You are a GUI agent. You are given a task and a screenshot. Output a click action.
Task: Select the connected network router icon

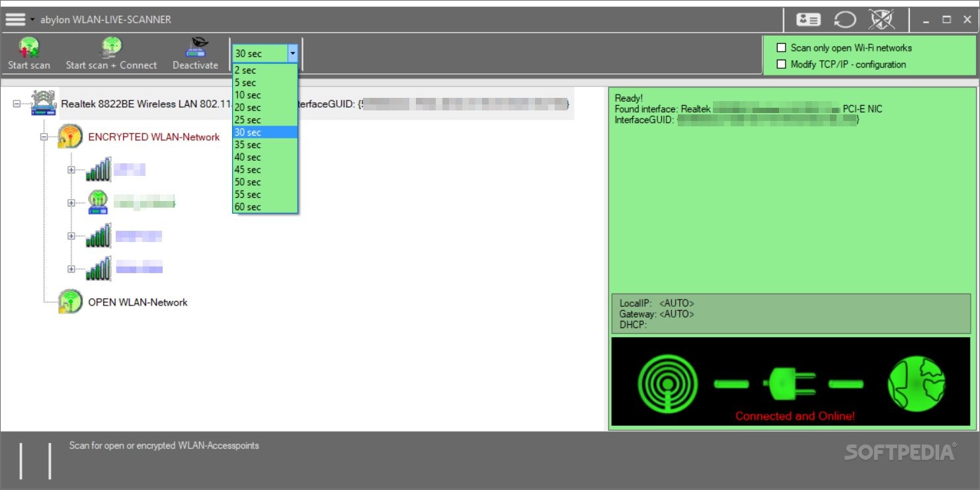point(98,202)
